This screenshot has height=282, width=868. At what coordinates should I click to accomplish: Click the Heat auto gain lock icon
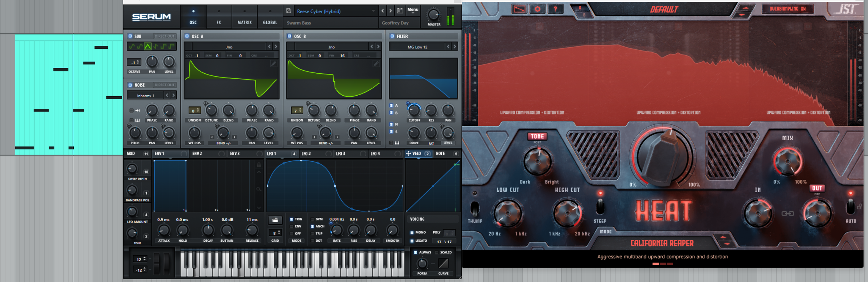pos(859,207)
